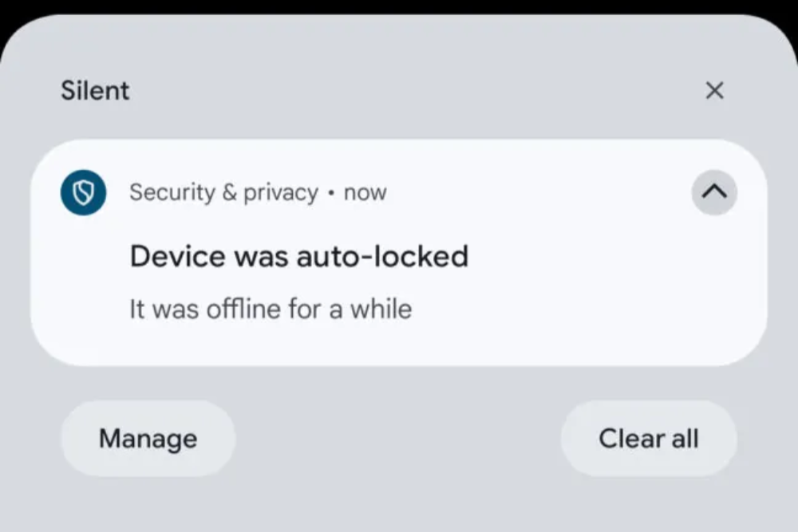The width and height of the screenshot is (798, 532).
Task: Minimize the Security & privacy notification with its arrow
Action: point(714,192)
